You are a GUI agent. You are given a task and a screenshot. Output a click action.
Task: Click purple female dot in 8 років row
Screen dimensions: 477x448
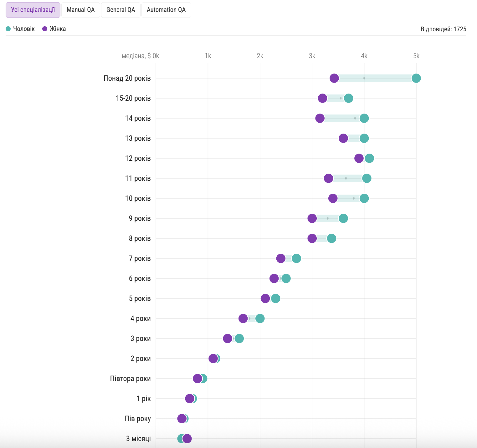(x=312, y=238)
